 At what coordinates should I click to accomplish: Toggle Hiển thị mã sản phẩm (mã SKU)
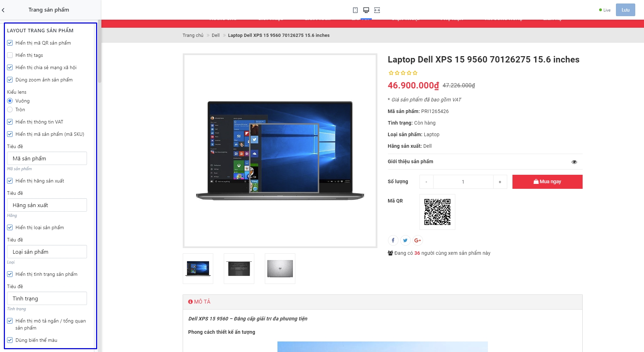(x=10, y=134)
